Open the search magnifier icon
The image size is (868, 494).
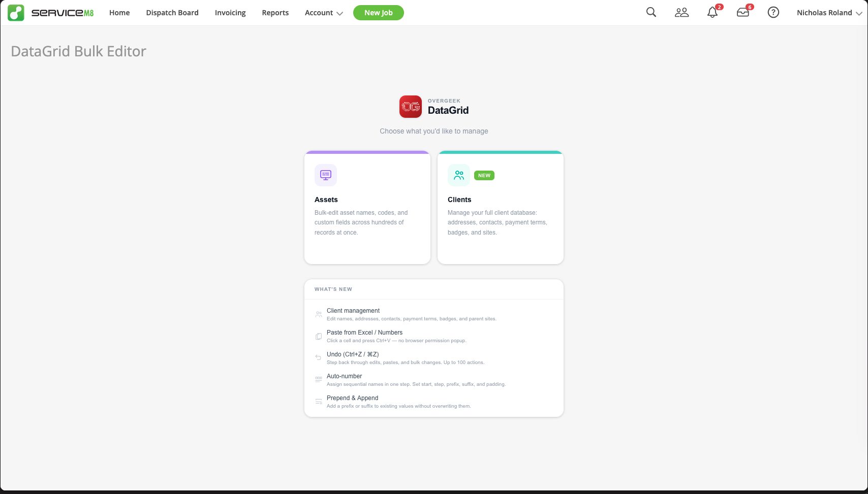pyautogui.click(x=651, y=12)
